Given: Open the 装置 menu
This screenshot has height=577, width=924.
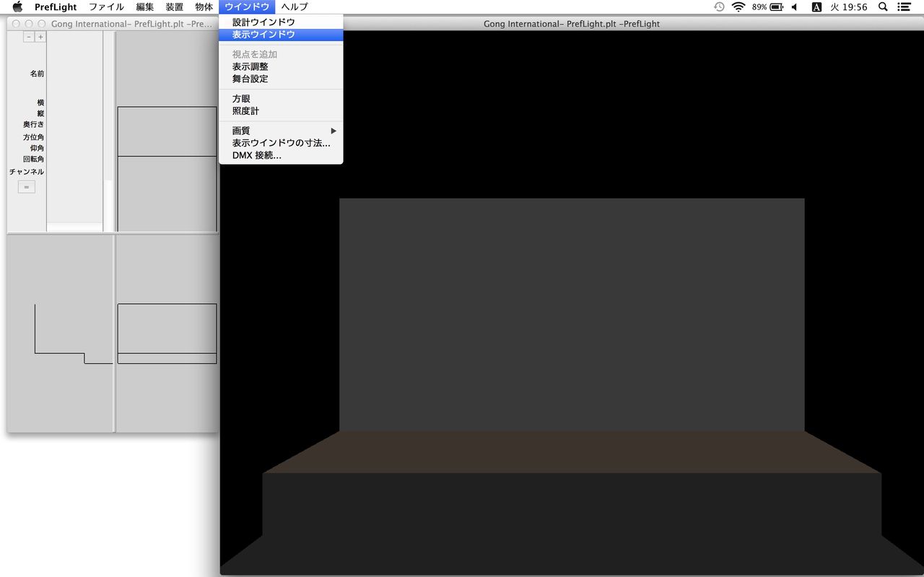Looking at the screenshot, I should pyautogui.click(x=174, y=6).
